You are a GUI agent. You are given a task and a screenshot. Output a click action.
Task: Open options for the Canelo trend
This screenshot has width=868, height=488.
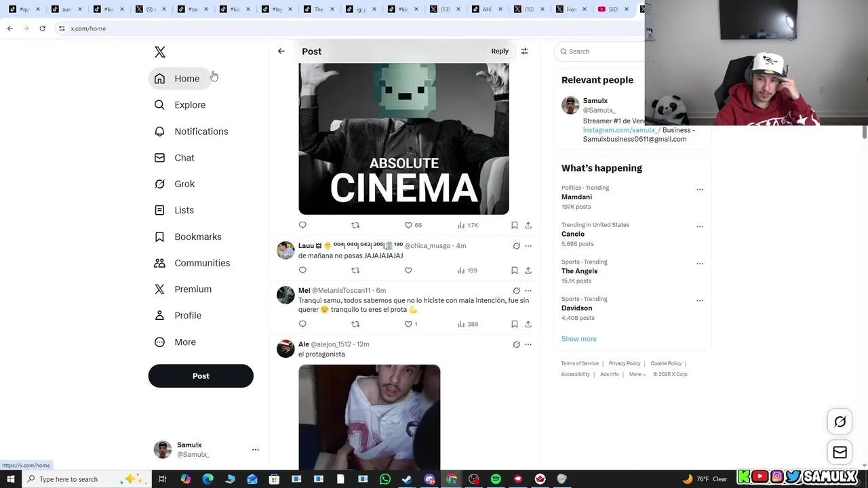click(700, 226)
